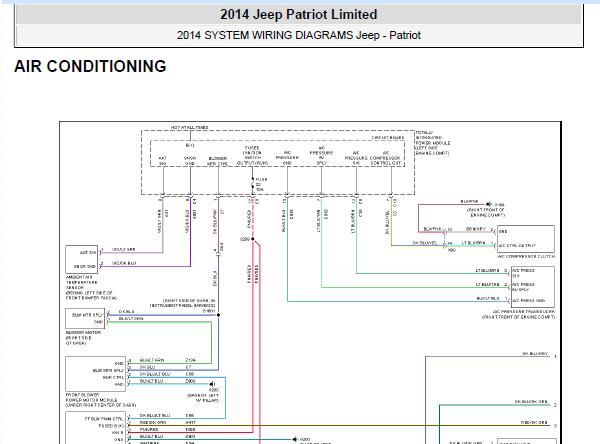Click "2014 SYSTEM WIRING DIAGRAMS Jeep - Patriot" subtitle

[298, 35]
